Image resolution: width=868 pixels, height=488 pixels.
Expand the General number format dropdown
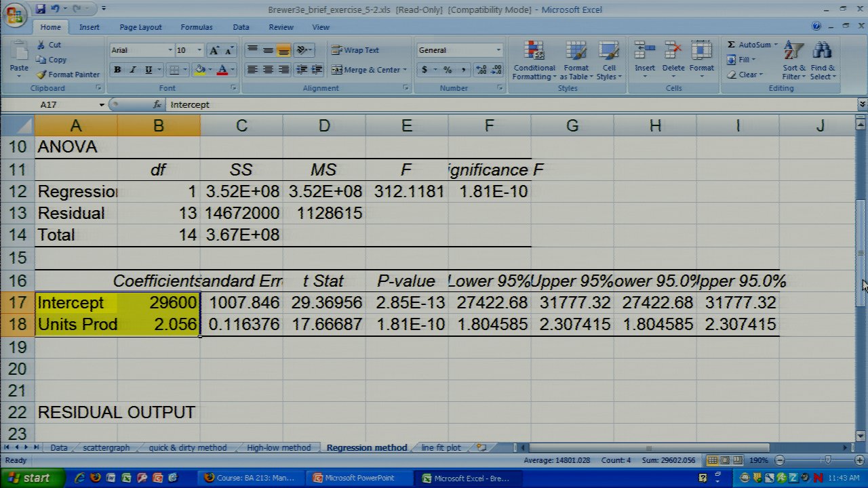pyautogui.click(x=498, y=50)
